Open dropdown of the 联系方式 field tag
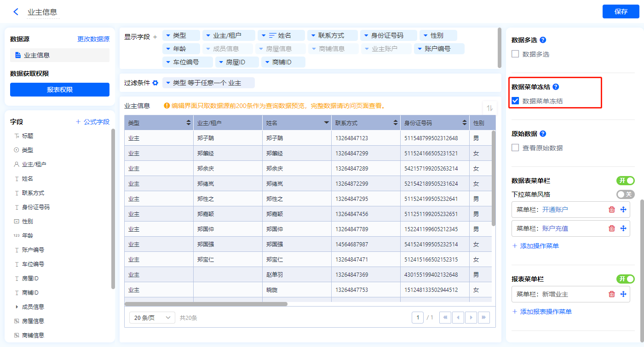 (313, 35)
